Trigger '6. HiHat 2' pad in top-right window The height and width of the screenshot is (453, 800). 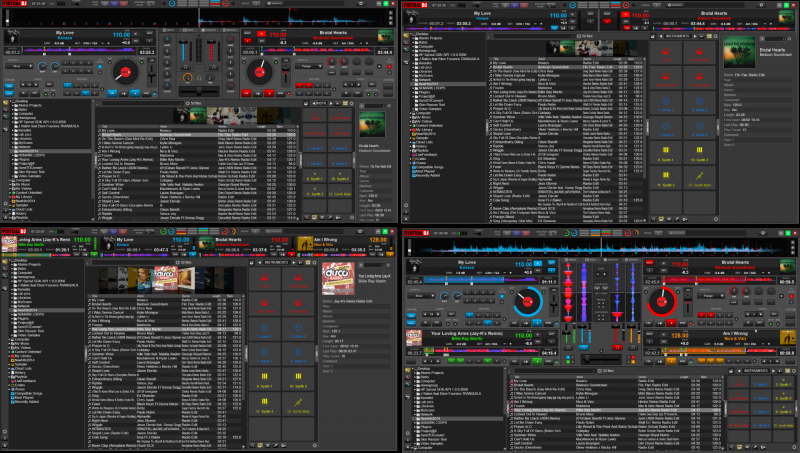[699, 104]
